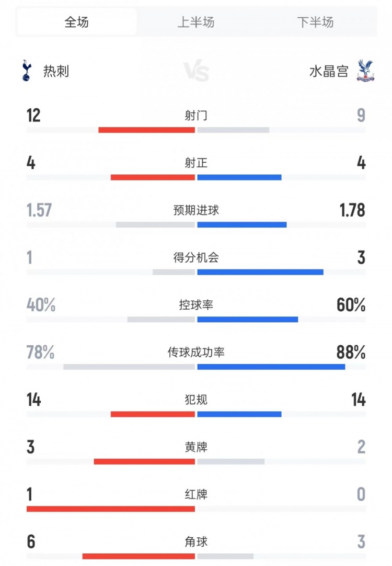
Task: Click the blue 控球率 possession bar
Action: (247, 319)
